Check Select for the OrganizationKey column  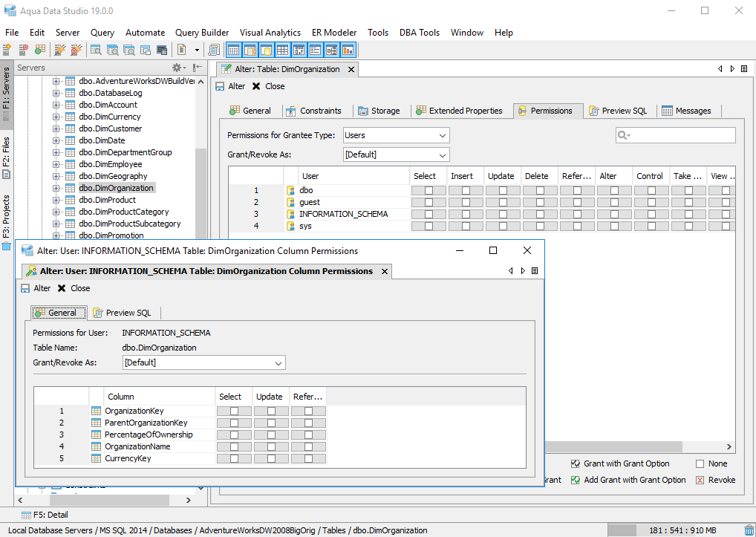coord(235,411)
